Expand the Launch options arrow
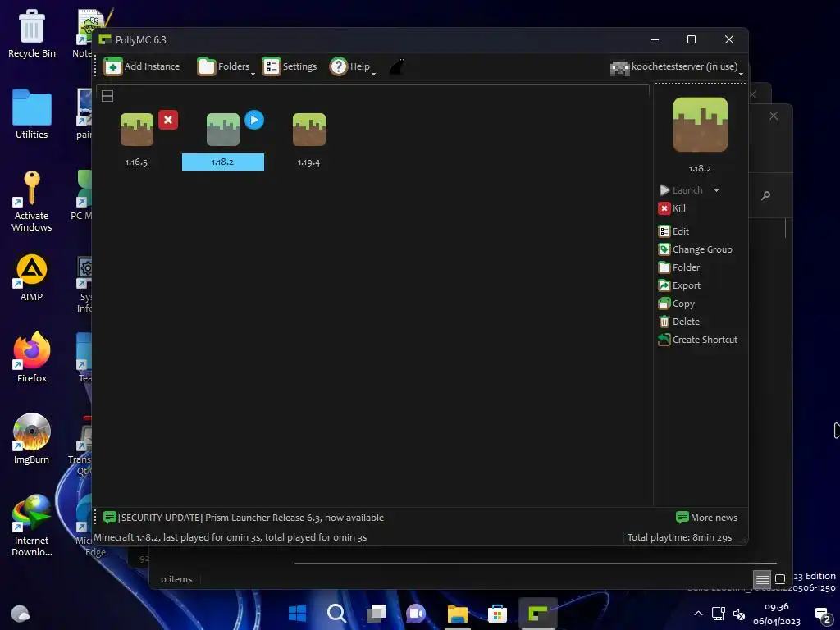840x630 pixels. 716,190
